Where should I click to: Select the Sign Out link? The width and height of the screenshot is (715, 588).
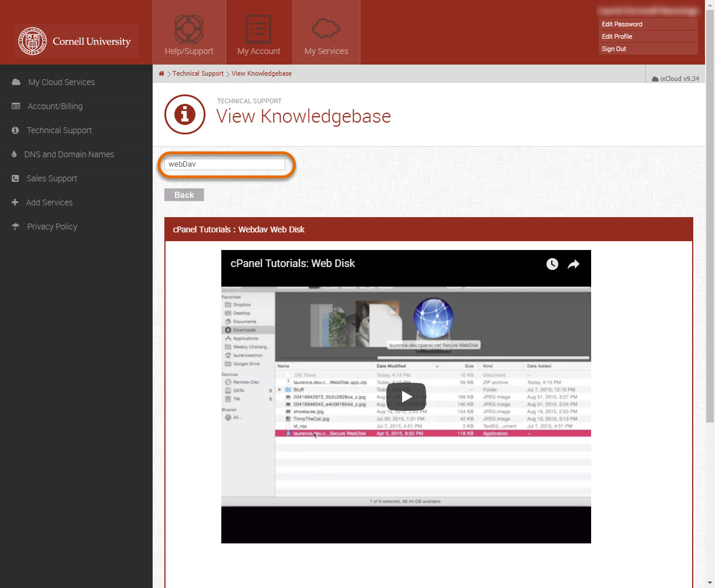[613, 49]
